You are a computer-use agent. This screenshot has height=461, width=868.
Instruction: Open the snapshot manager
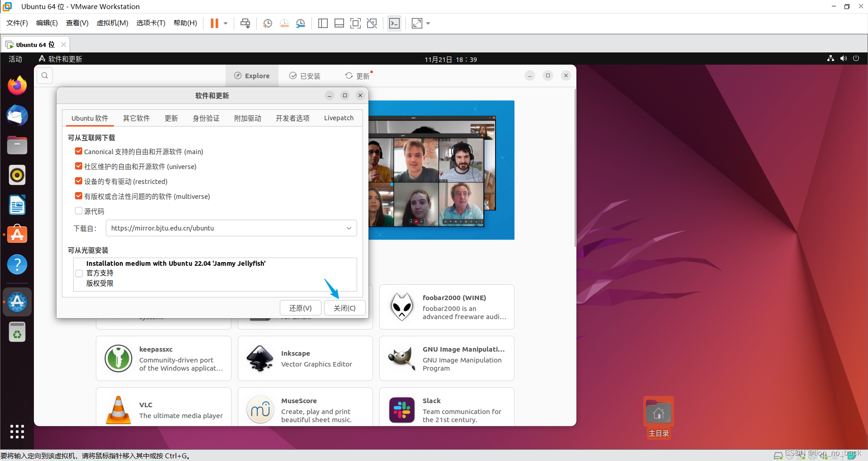tap(301, 23)
